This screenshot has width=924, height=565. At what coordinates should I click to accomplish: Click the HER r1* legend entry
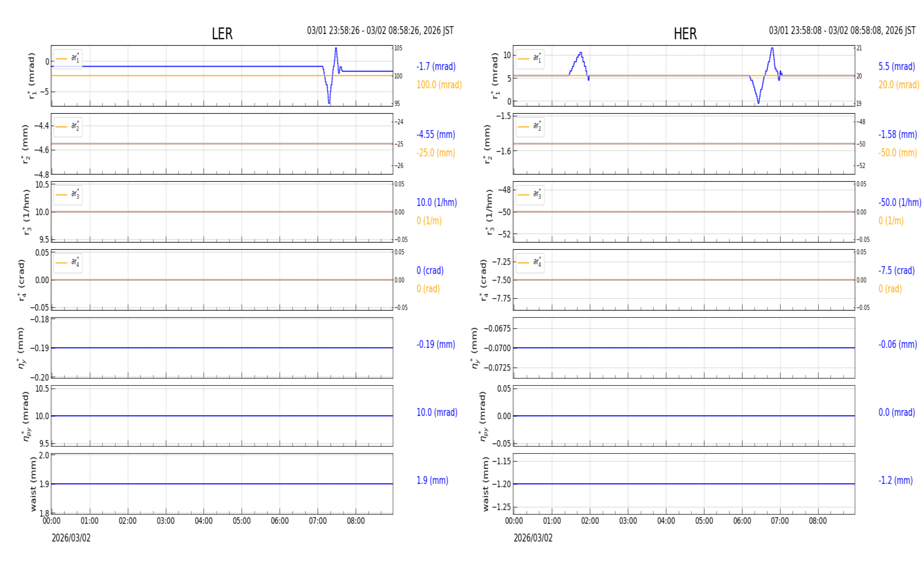pyautogui.click(x=529, y=59)
